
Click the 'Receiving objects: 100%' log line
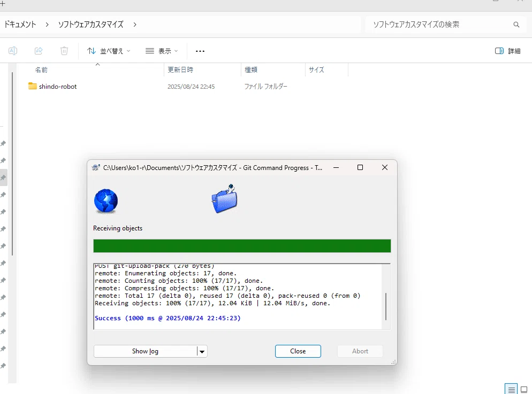[212, 303]
